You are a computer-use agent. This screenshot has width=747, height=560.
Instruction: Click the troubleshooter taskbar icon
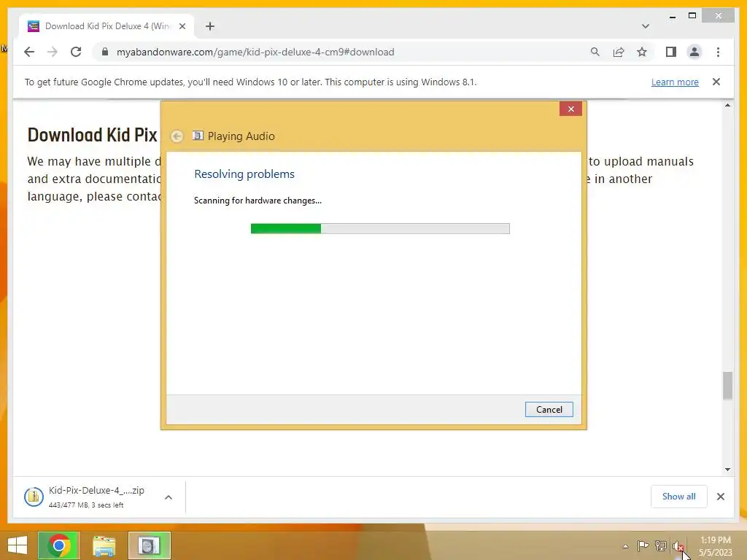tap(149, 545)
